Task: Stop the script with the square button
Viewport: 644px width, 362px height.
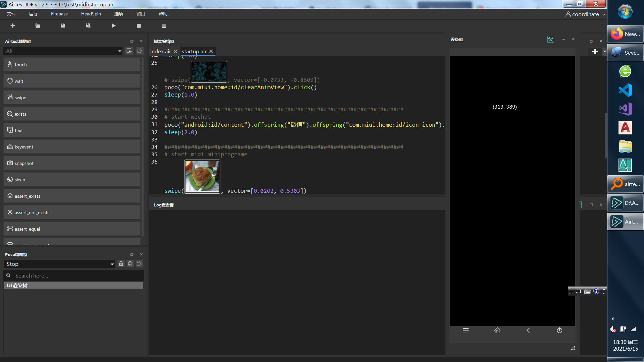Action: coord(139,26)
